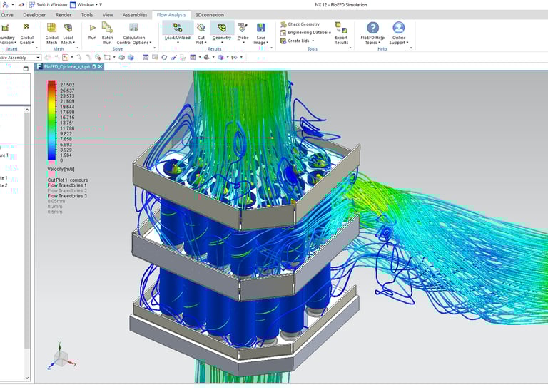Image resolution: width=548 pixels, height=392 pixels.
Task: Toggle the 0.5mm legend entry
Action: pos(55,212)
